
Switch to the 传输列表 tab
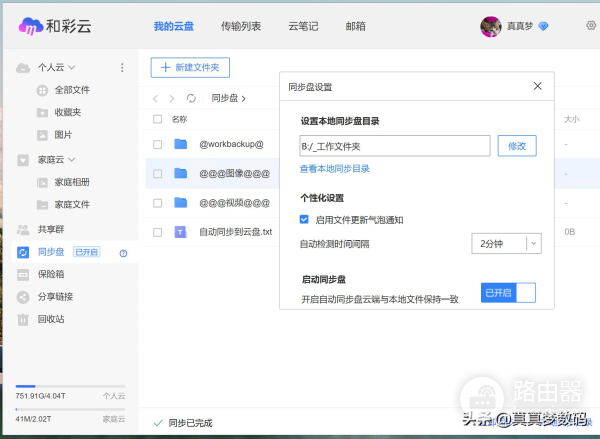pos(241,26)
